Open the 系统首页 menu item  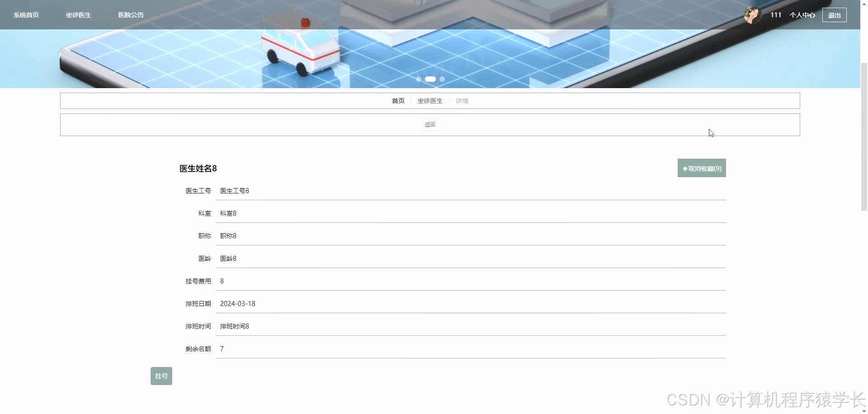coord(26,15)
